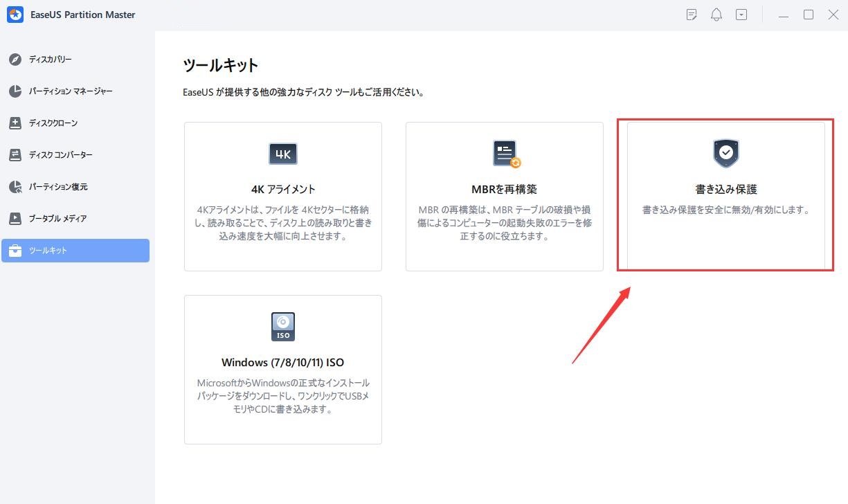Click the Windows ISO disc icon

282,327
